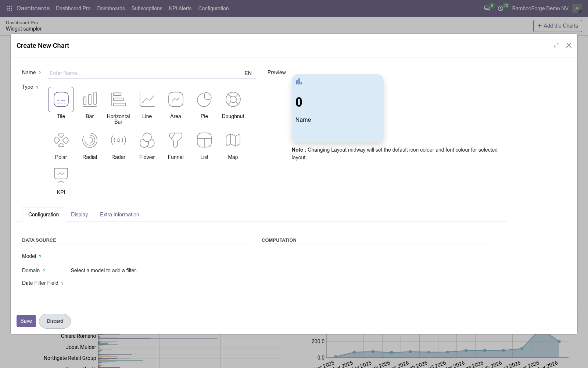588x368 pixels.
Task: Select the KPI chart type
Action: click(61, 175)
